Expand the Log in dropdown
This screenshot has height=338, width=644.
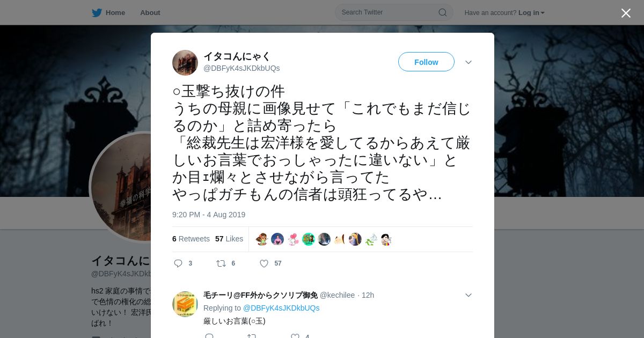point(531,12)
